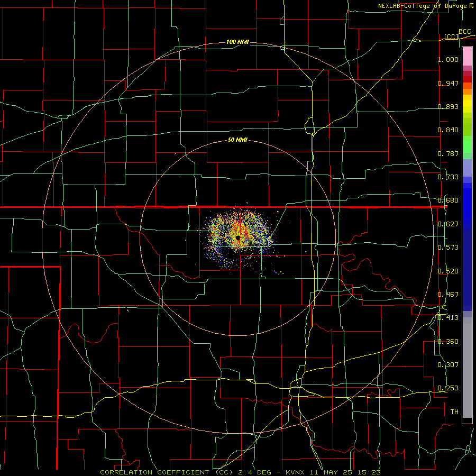Screen dimensions: 476x476
Task: Click the black radar site dot
Action: click(x=238, y=237)
